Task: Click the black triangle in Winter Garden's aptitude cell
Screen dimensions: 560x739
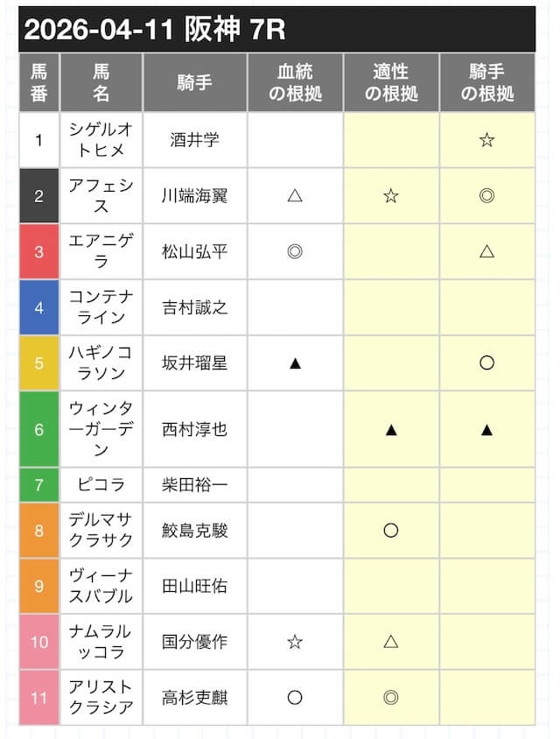Action: (391, 430)
